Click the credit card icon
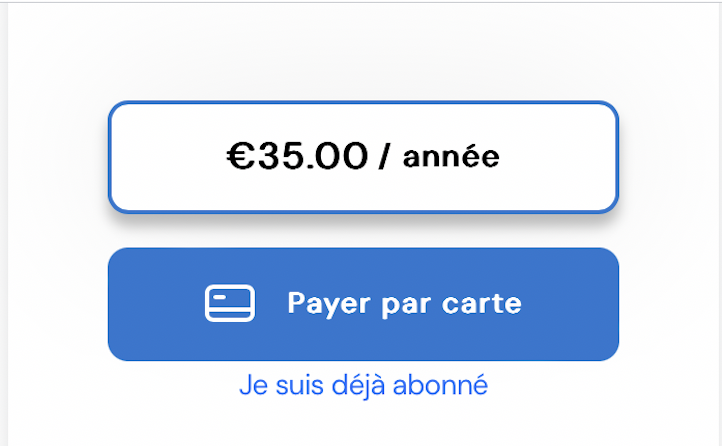 pos(230,303)
